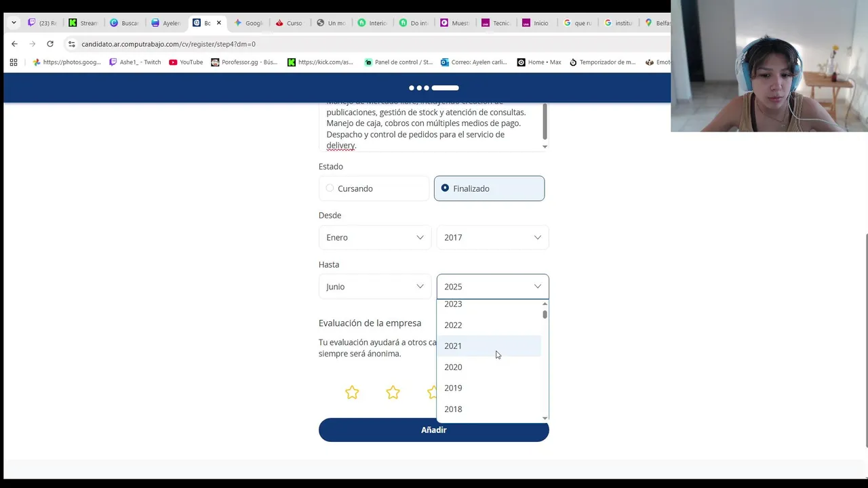The image size is (868, 488).
Task: Switch to the Stream tab
Action: [x=83, y=23]
